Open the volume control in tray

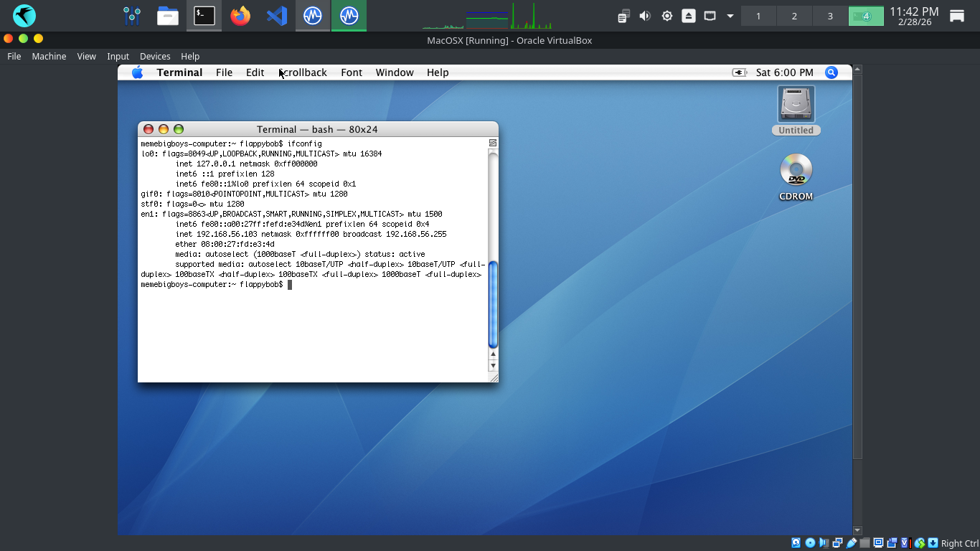pos(645,16)
